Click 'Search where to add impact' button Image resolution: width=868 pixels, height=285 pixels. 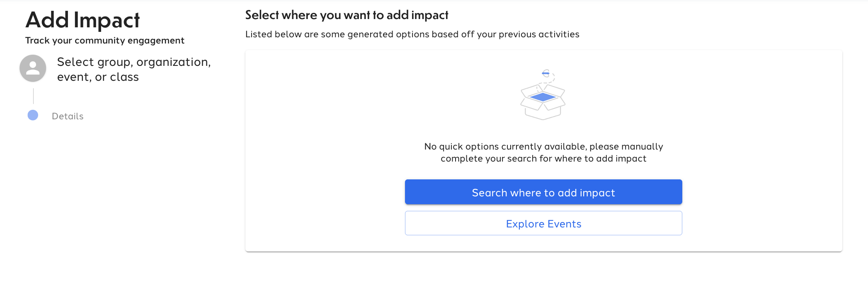pyautogui.click(x=543, y=192)
